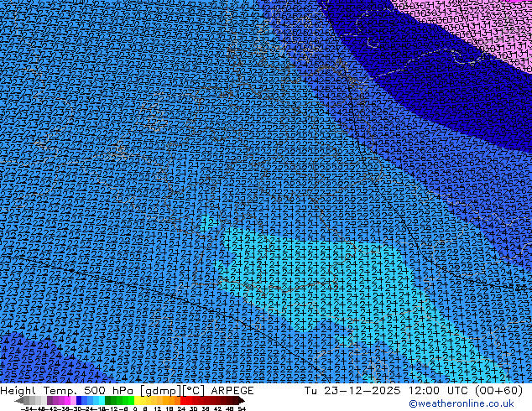Click the Height title word

point(18,391)
